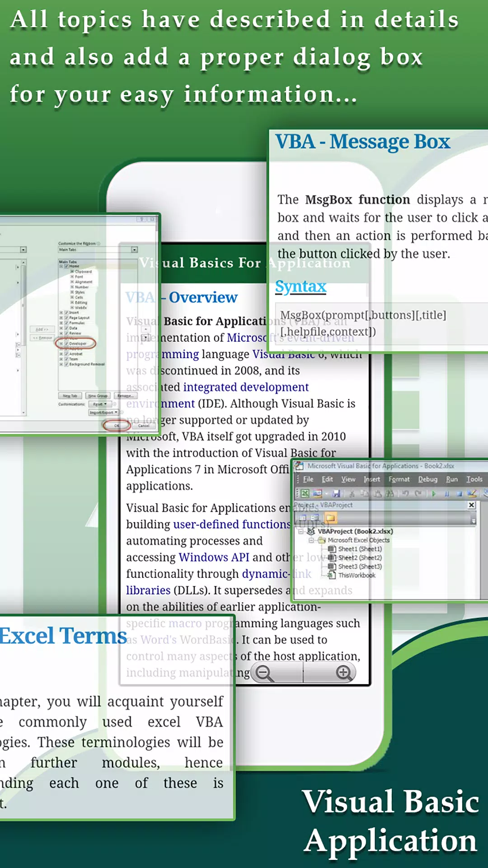Click the Design Mode toolbar icon

(472, 493)
